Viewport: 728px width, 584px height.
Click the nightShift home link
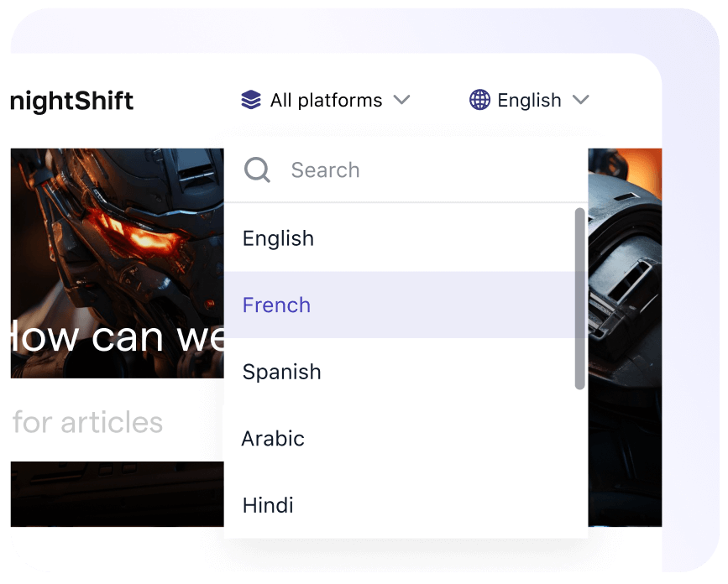(x=71, y=101)
